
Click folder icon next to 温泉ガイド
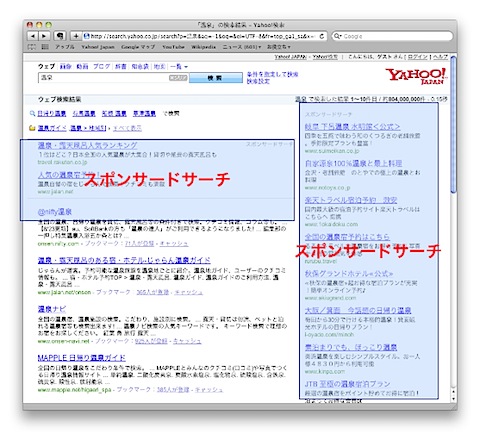tap(32, 128)
